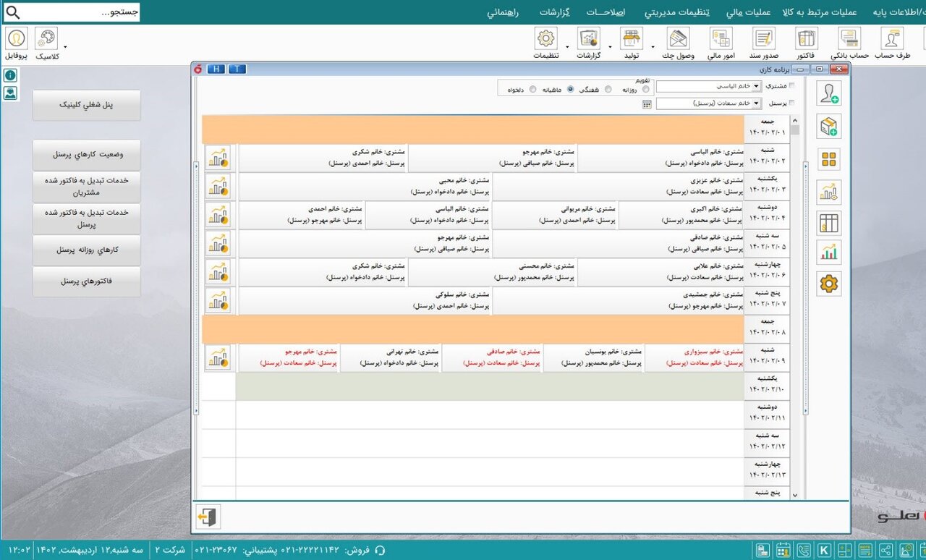
Task: Expand the خانم سعادت personnel dropdown
Action: 755,103
